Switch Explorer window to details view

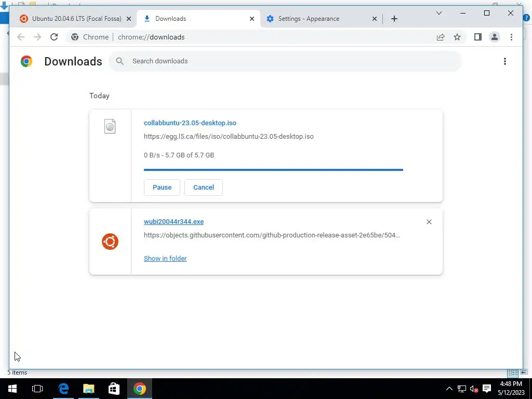tap(513, 372)
